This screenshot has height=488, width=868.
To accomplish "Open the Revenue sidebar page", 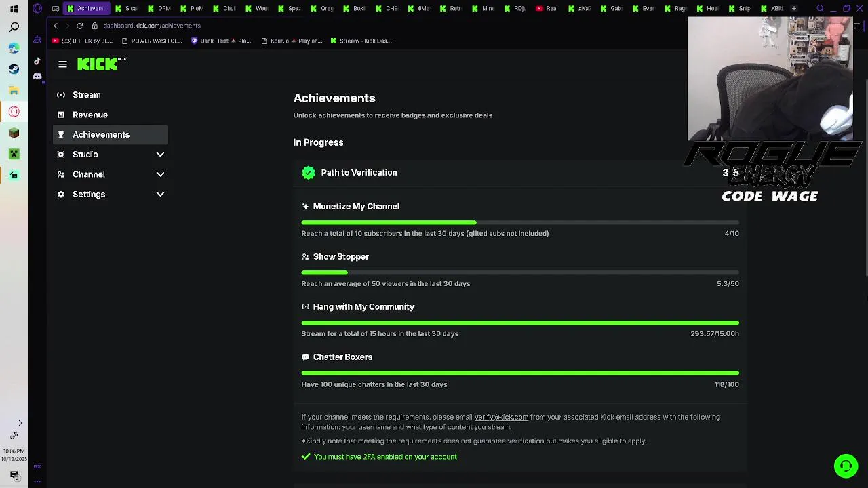I will point(90,115).
